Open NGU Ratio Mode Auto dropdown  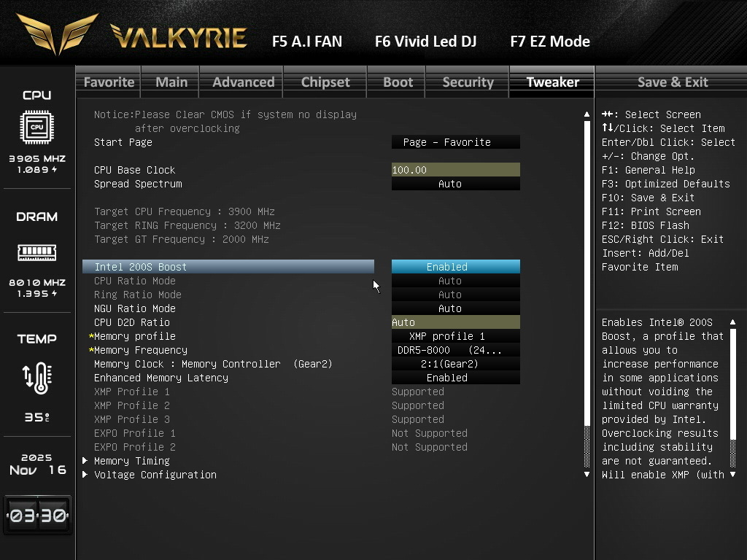tap(455, 308)
